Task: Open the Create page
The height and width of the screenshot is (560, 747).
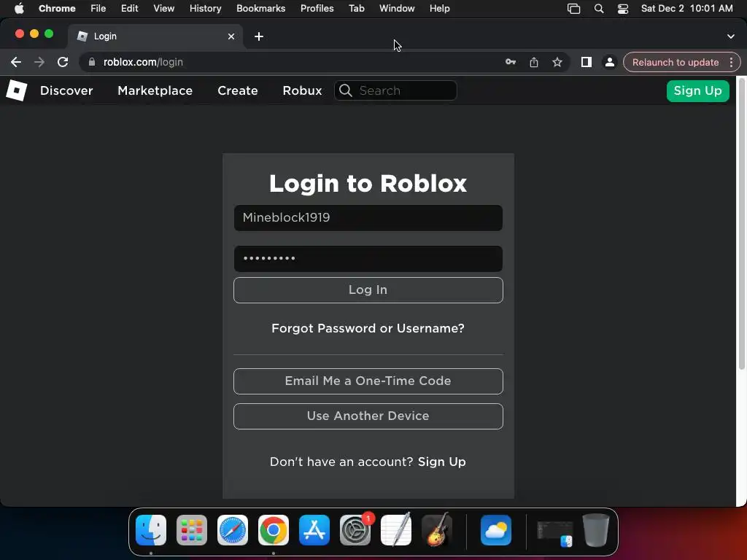Action: [238, 90]
